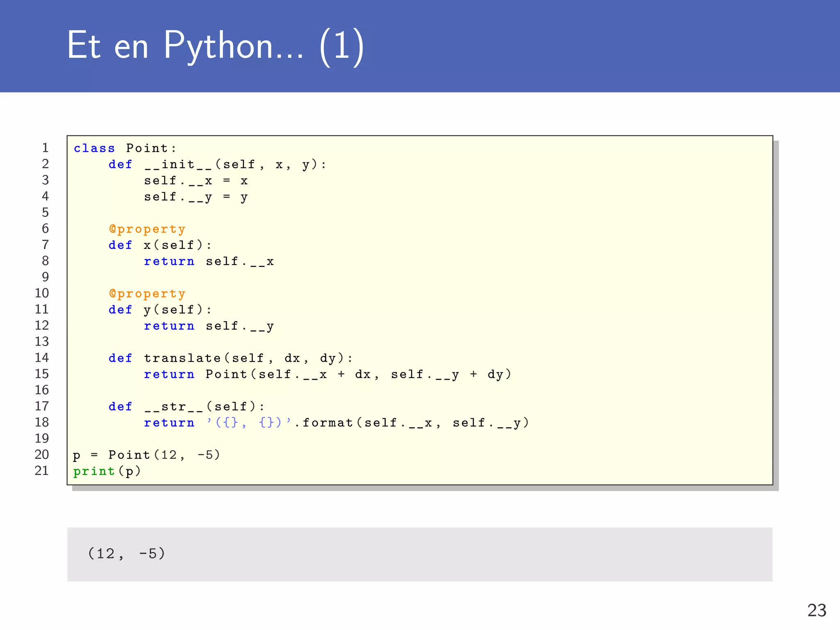840x630 pixels.
Task: Click line number 10 in the gutter
Action: (x=42, y=293)
